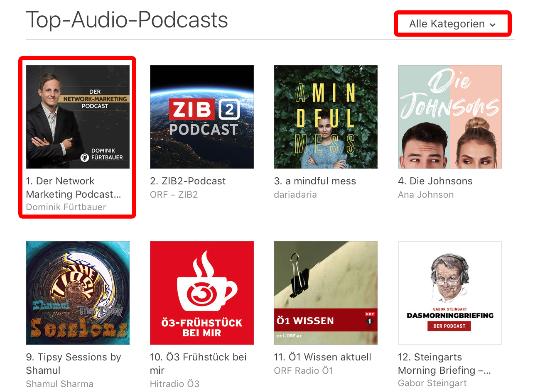
Task: Select author text 'Ana Johnson'
Action: (426, 195)
